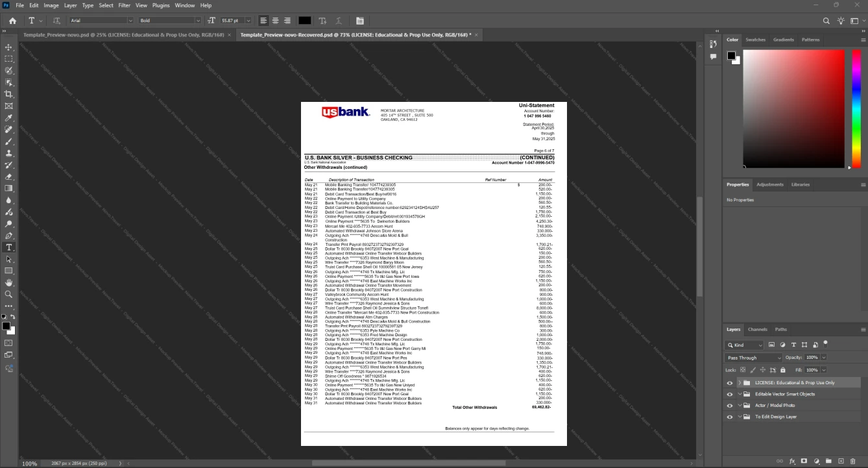Hide the Actor / Model Photo group

[x=730, y=406]
